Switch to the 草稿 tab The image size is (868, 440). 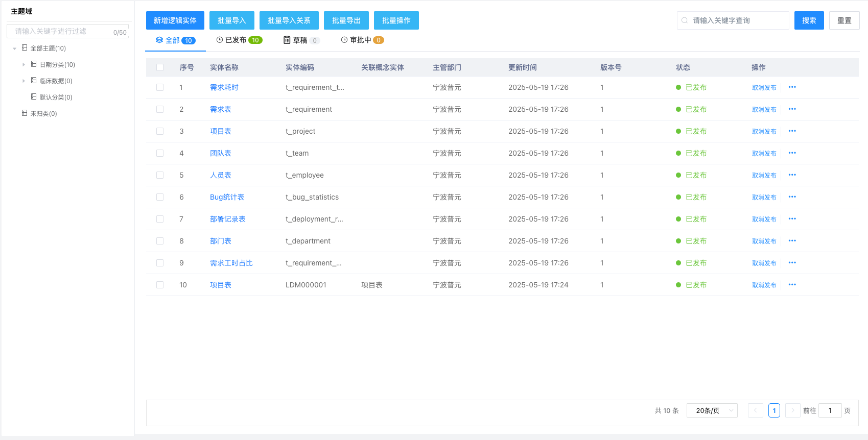(x=301, y=40)
